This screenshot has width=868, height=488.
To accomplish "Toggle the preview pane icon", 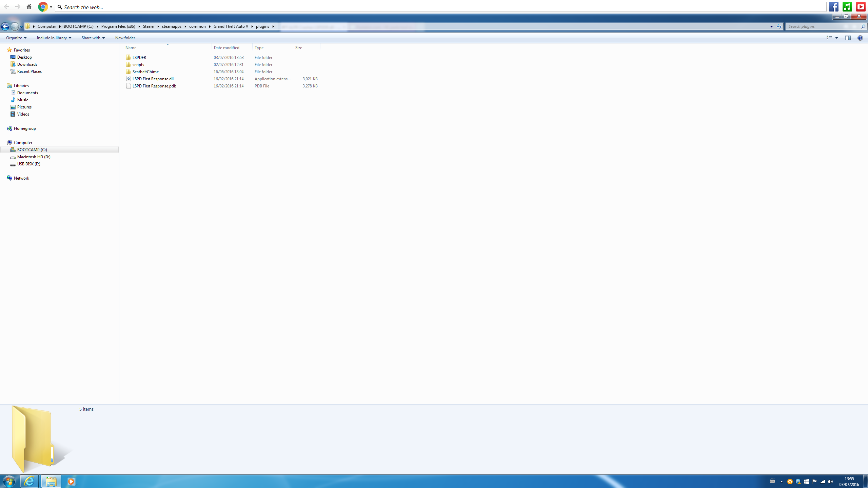I will (x=848, y=38).
